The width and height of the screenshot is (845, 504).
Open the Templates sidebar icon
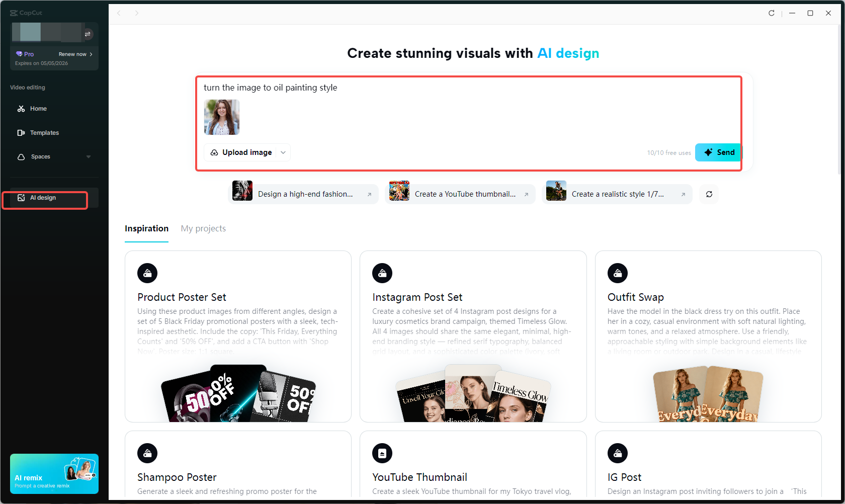(x=21, y=133)
